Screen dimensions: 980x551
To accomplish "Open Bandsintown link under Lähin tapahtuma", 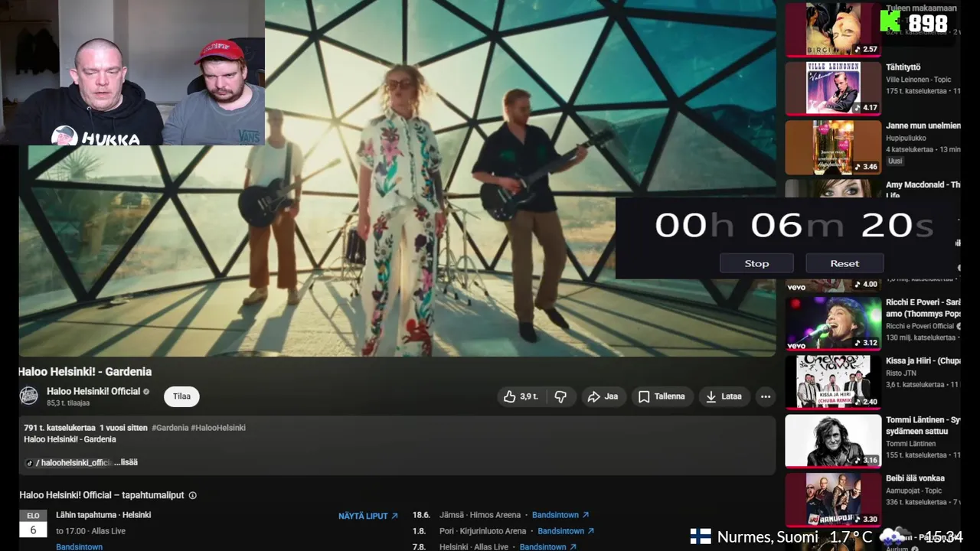I will coord(79,547).
